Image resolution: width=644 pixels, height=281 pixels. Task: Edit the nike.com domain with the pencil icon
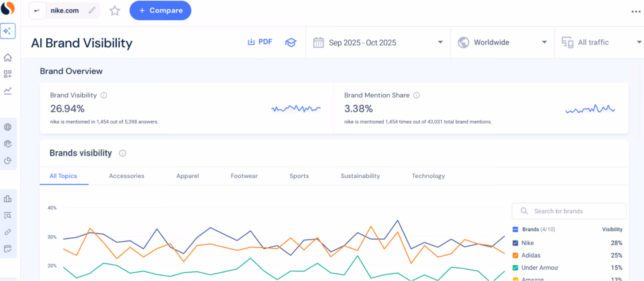pyautogui.click(x=92, y=10)
